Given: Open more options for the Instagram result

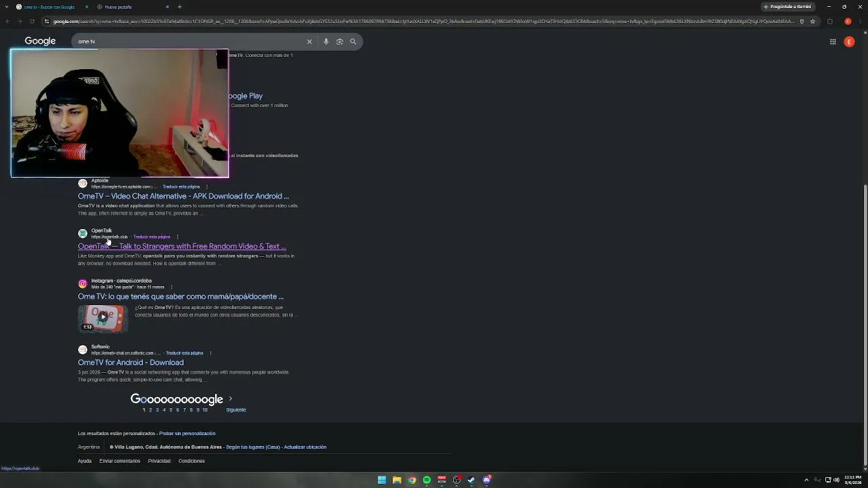Looking at the screenshot, I should [171, 287].
